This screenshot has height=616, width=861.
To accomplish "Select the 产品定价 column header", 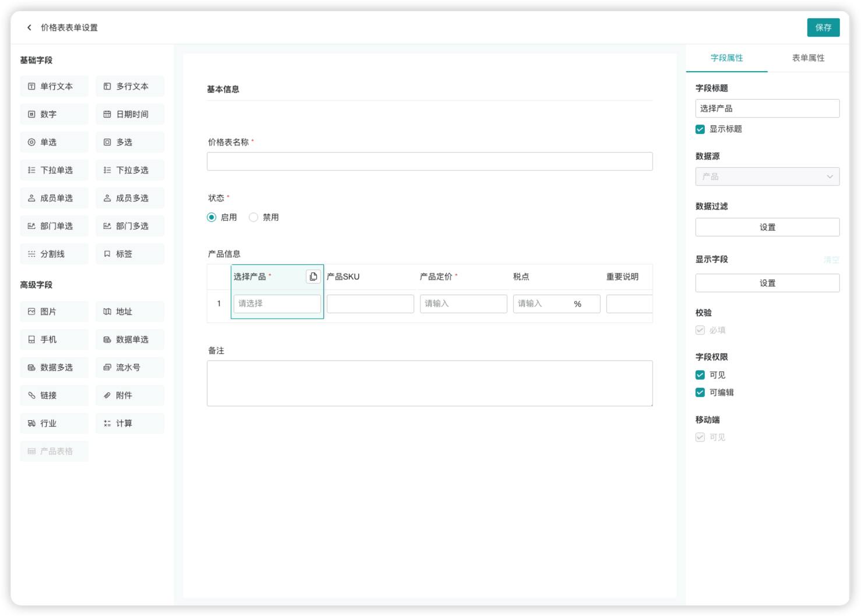I will point(436,277).
